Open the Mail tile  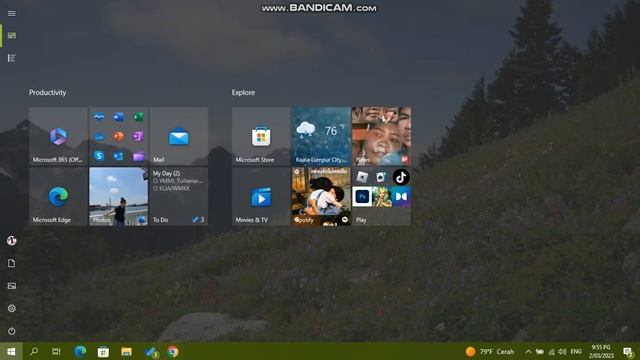[x=179, y=136]
